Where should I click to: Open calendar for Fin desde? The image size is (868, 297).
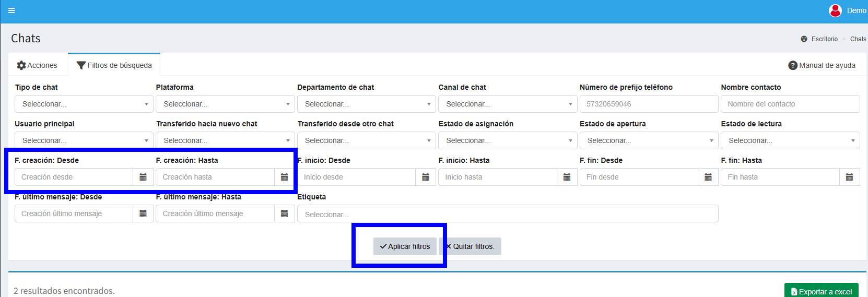[708, 177]
